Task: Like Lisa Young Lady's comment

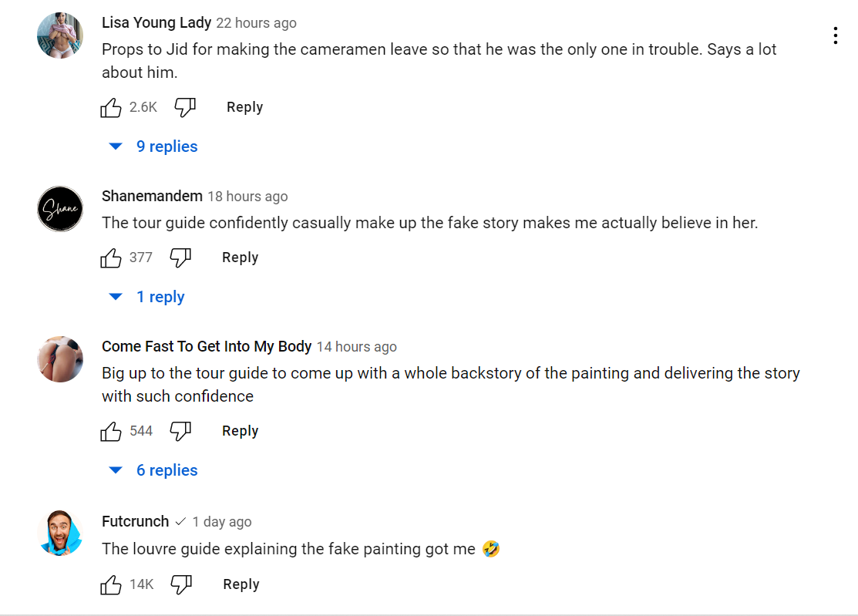Action: tap(111, 107)
